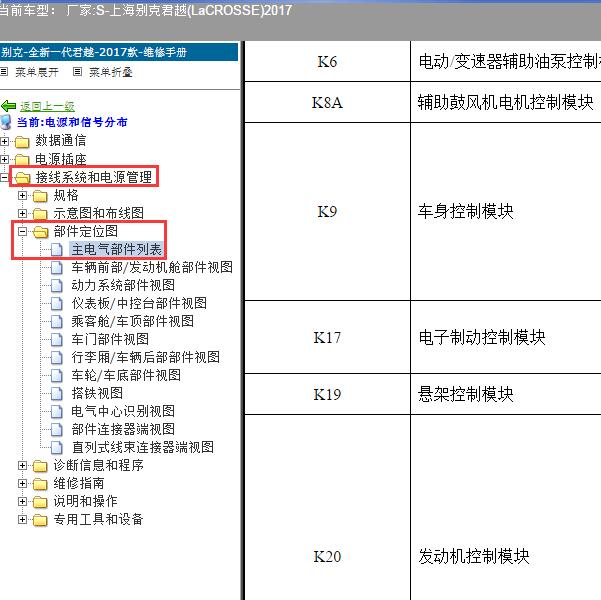Click the 示意图和布线图 folder icon
The image size is (601, 600).
pyautogui.click(x=40, y=214)
